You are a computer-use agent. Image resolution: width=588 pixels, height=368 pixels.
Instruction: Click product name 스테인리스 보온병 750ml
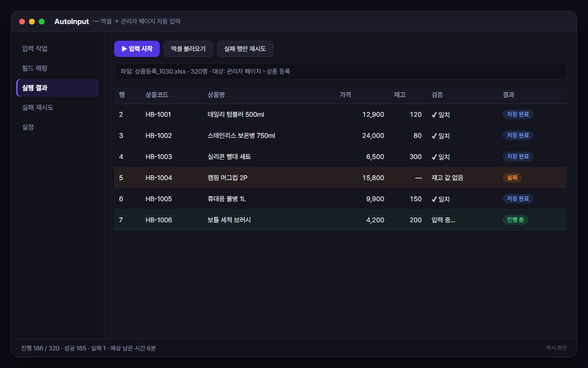point(242,135)
